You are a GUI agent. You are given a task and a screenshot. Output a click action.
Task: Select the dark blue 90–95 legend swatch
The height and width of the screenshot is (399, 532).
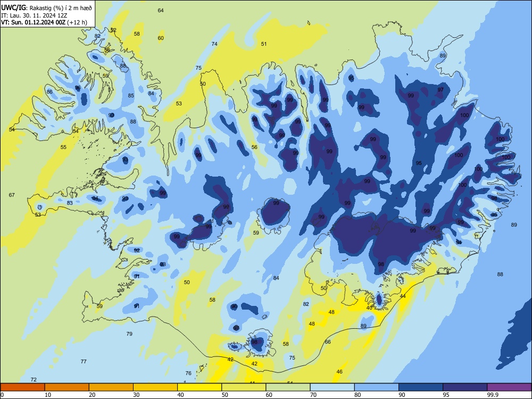pos(421,387)
